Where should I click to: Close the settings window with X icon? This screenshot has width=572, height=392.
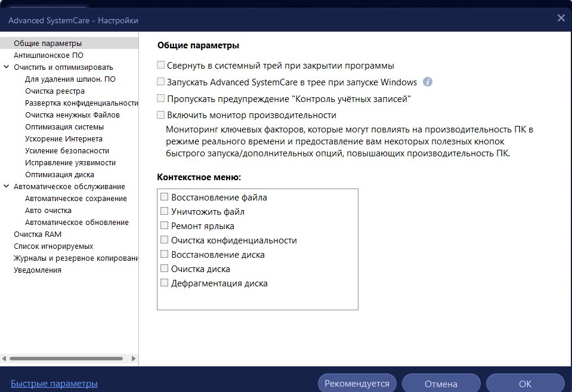pyautogui.click(x=561, y=18)
